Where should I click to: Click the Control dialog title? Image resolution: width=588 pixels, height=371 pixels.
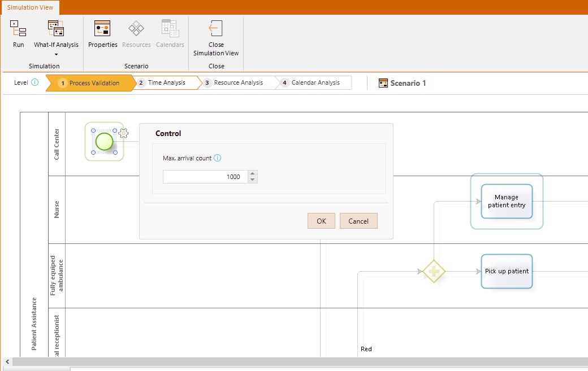coord(168,133)
